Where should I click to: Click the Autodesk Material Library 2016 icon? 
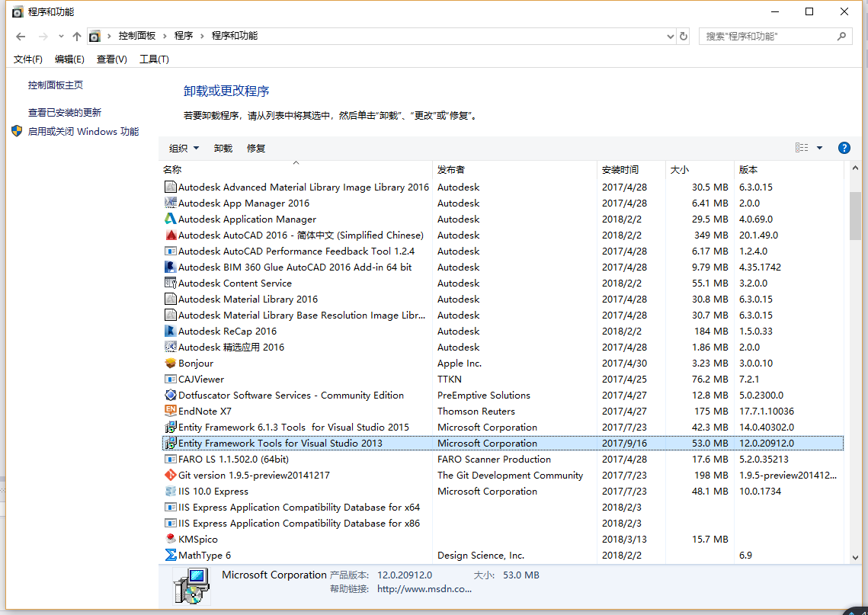pos(171,299)
